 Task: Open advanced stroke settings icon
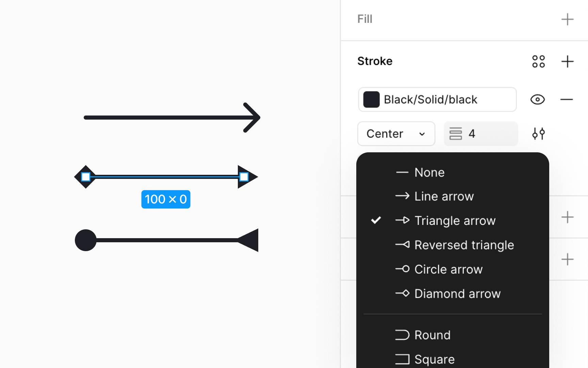pos(538,134)
